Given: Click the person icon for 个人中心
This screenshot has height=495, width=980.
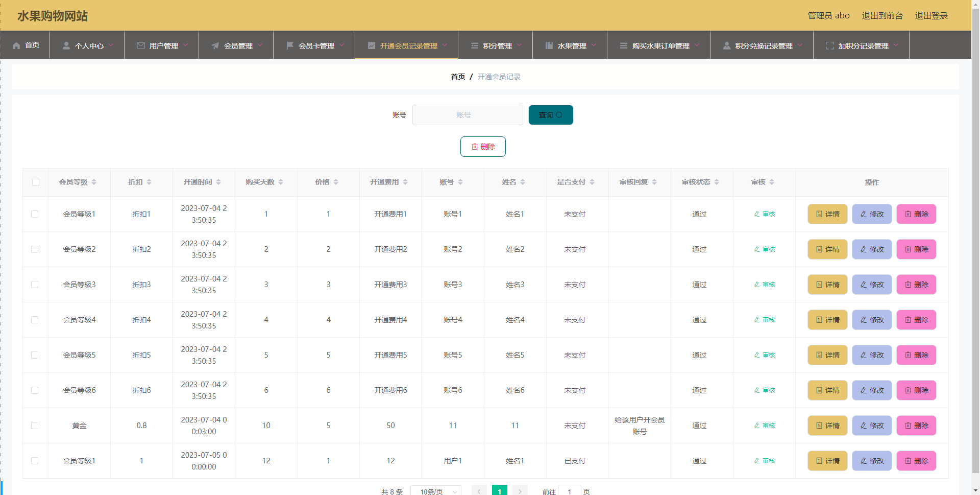Looking at the screenshot, I should pos(66,45).
